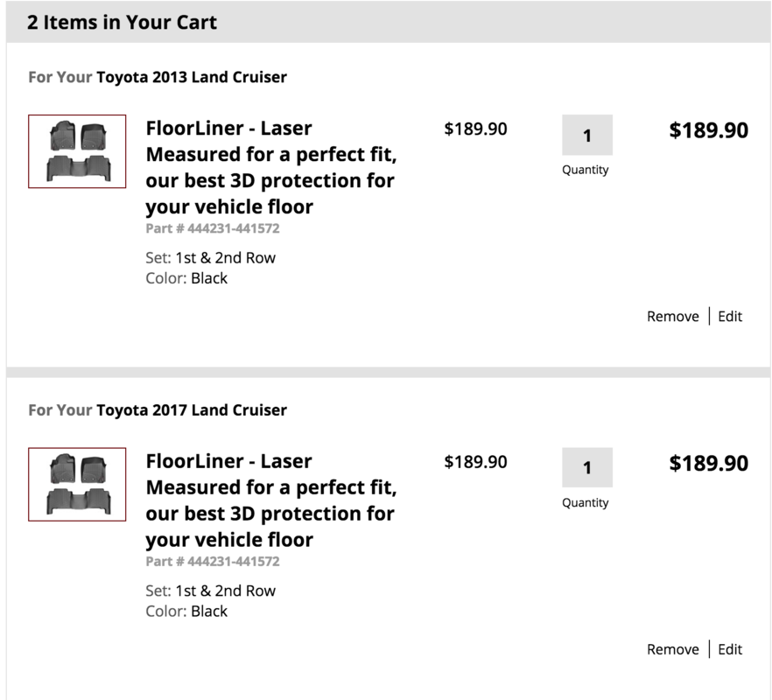Click the "Toyota 2013 Land Cruiser" vehicle label
This screenshot has width=772, height=700.
tap(192, 77)
